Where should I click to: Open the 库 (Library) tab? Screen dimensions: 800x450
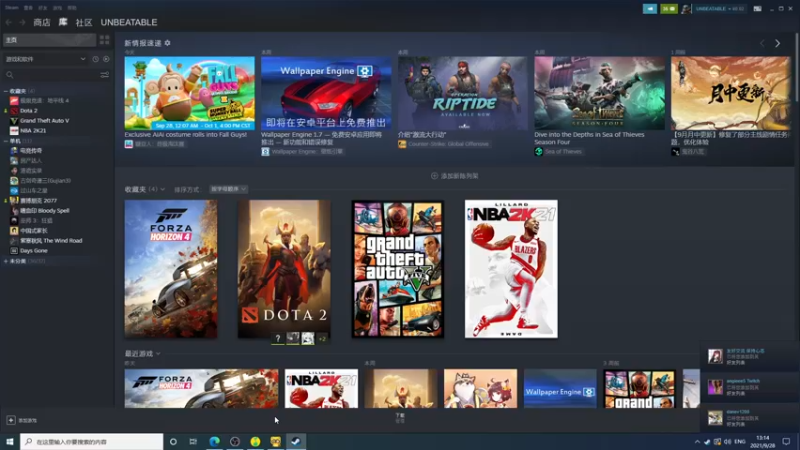coord(63,22)
